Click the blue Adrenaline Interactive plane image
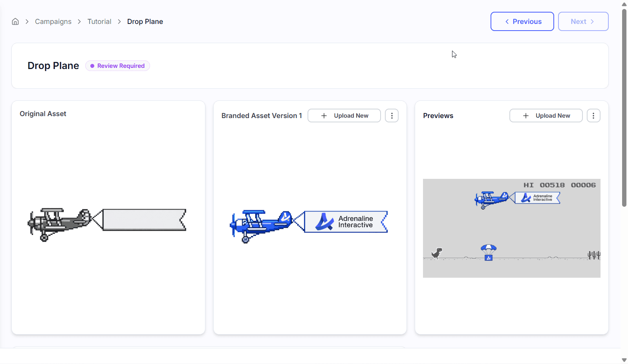This screenshot has width=628, height=364. pos(309,226)
